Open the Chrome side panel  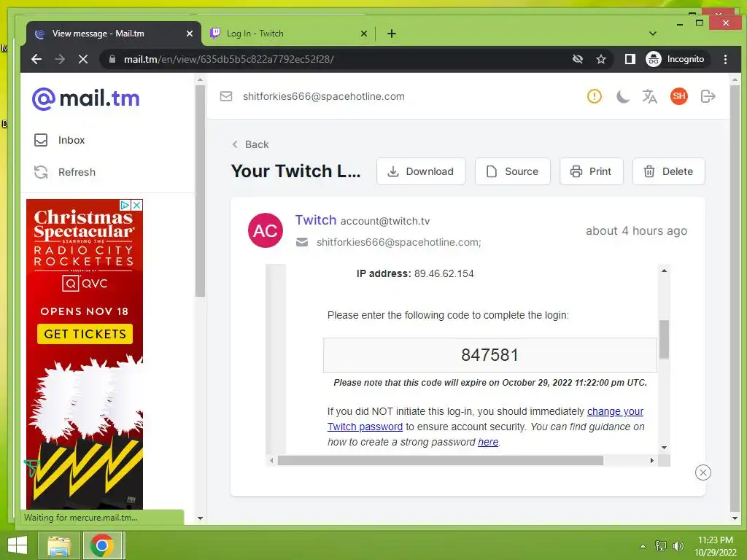[630, 59]
